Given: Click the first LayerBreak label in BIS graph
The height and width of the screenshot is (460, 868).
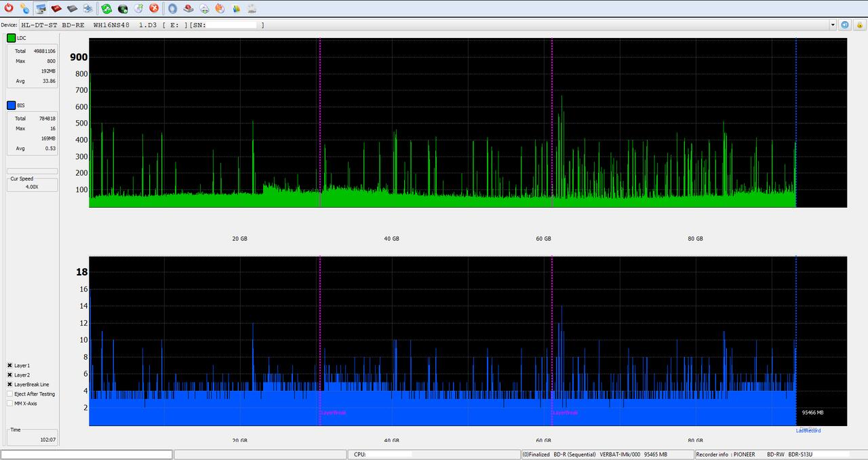Looking at the screenshot, I should click(333, 413).
